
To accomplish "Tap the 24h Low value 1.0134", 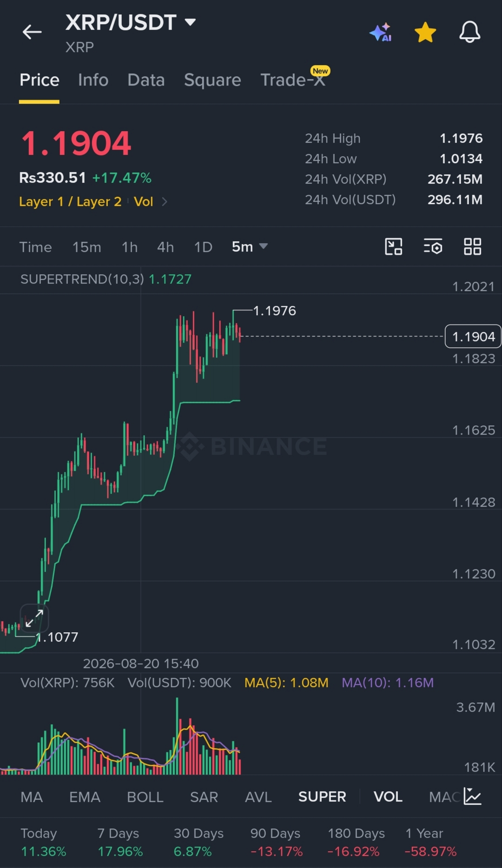I will click(461, 159).
